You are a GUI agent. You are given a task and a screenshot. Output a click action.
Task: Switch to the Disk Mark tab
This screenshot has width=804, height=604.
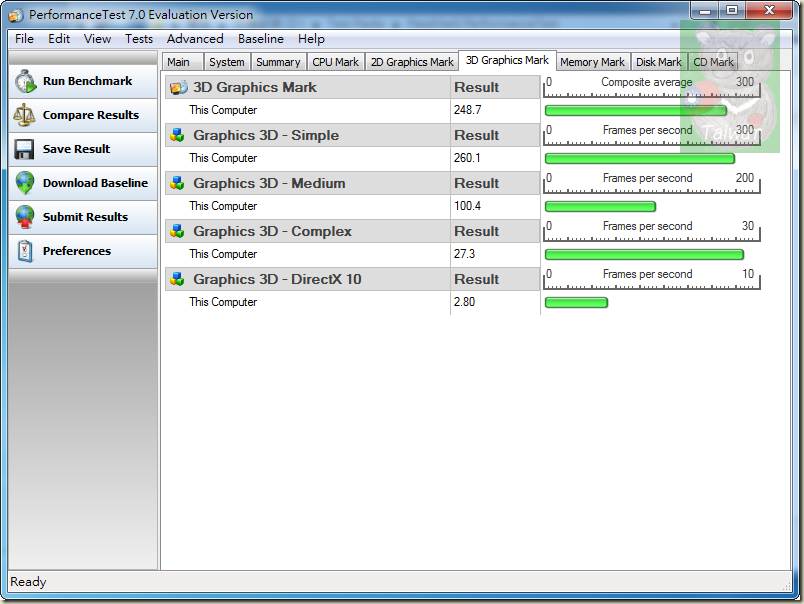coord(659,62)
